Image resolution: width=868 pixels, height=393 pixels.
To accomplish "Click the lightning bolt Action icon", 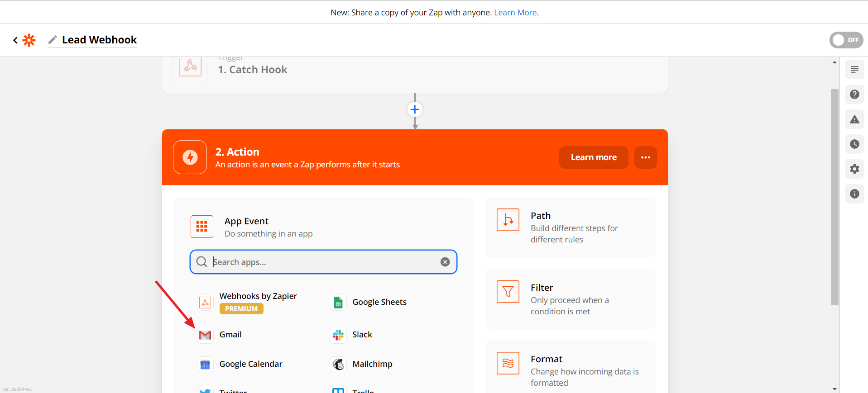I will coord(190,157).
